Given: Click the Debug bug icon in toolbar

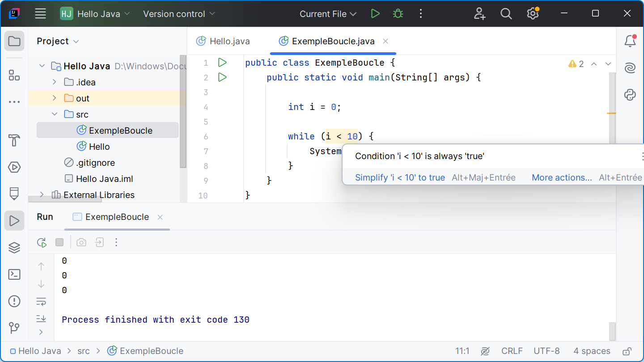Looking at the screenshot, I should 398,14.
